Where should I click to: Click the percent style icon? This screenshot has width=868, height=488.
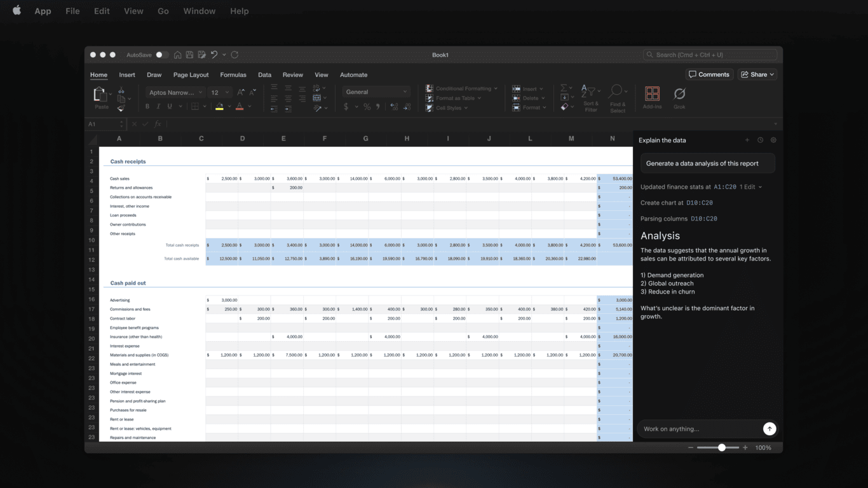(x=367, y=107)
